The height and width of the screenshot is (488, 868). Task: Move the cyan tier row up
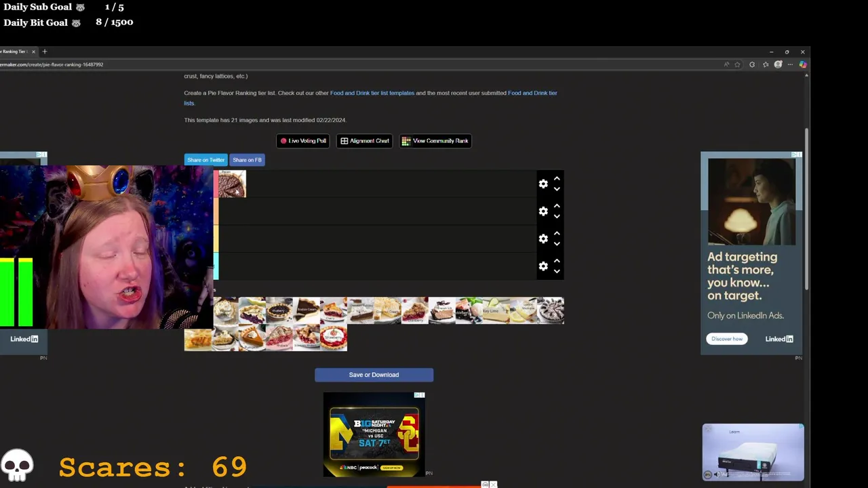[x=557, y=261]
